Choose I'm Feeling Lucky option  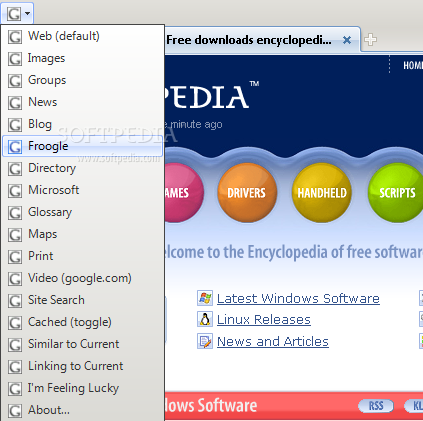pyautogui.click(x=83, y=388)
